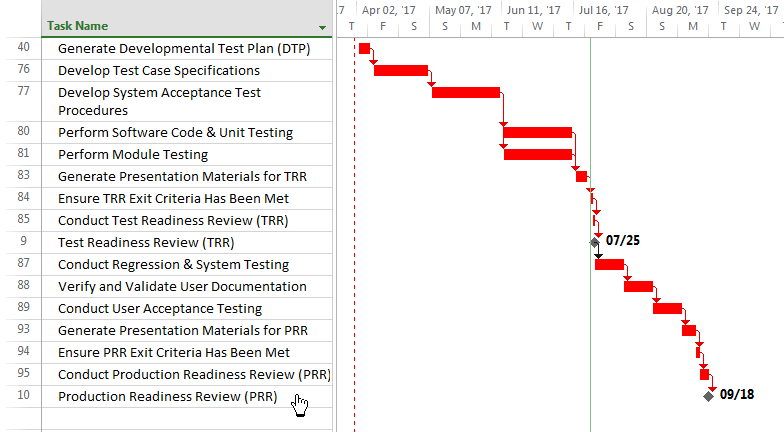Open the Task Name column dropdown arrow
Screen dimensions: 784x432
click(x=322, y=28)
